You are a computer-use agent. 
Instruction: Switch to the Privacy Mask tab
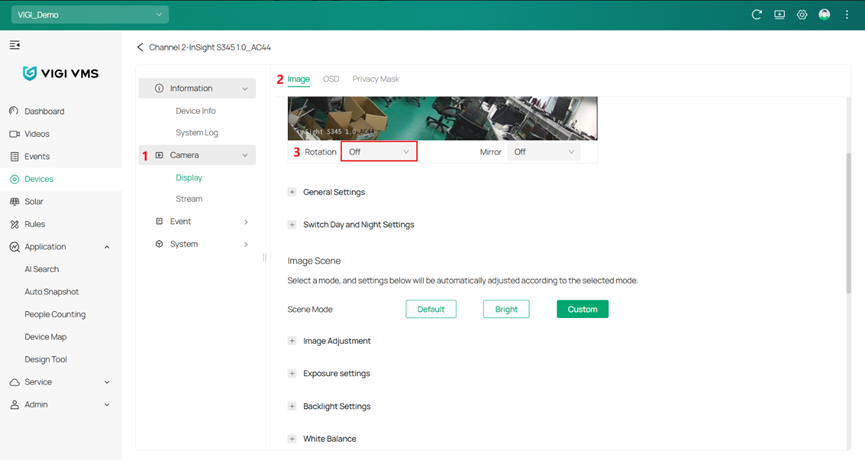[375, 79]
